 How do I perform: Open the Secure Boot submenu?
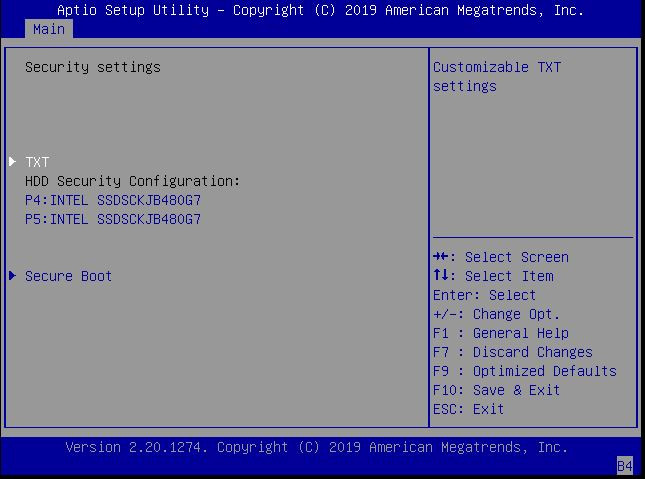click(68, 276)
